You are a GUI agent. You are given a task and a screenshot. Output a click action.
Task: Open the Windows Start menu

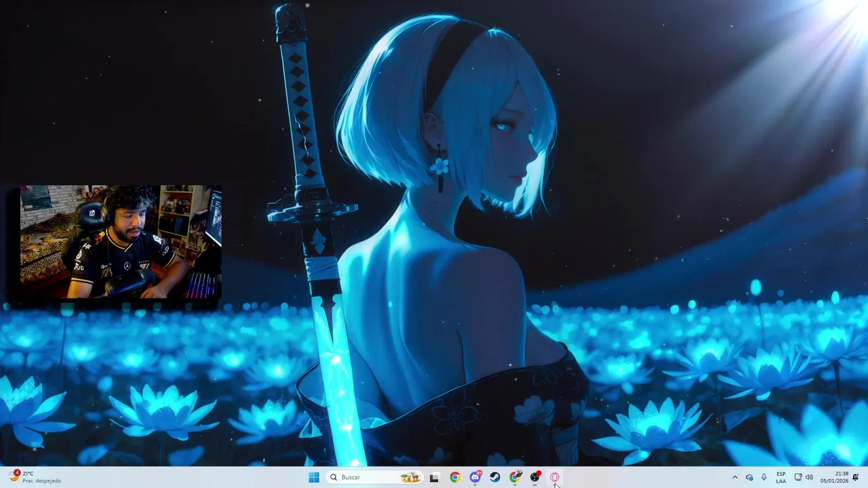[314, 477]
